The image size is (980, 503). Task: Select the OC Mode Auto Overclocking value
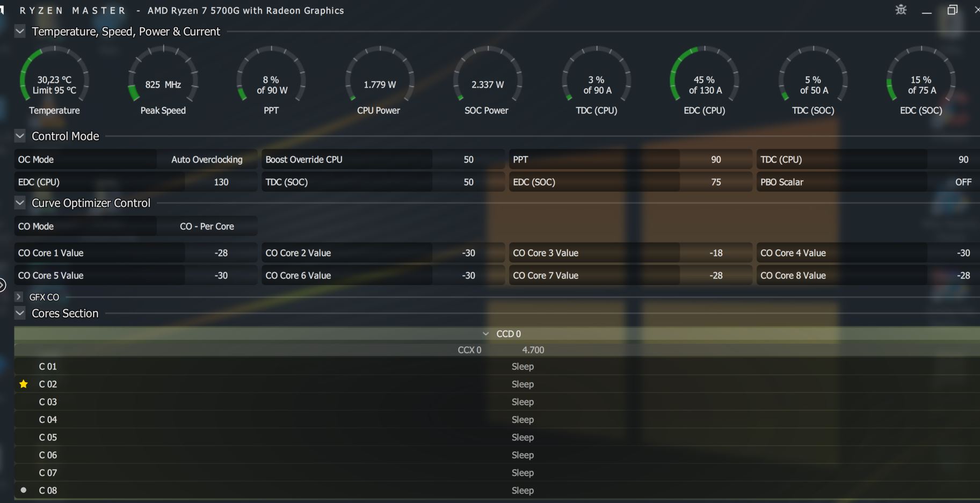coord(207,159)
